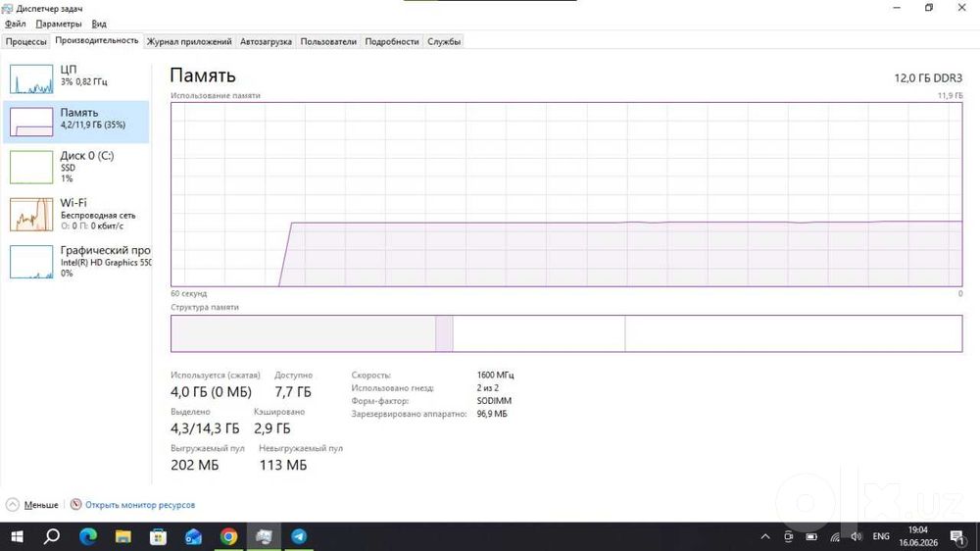Click the Task Manager title icon
980x551 pixels.
[x=8, y=8]
